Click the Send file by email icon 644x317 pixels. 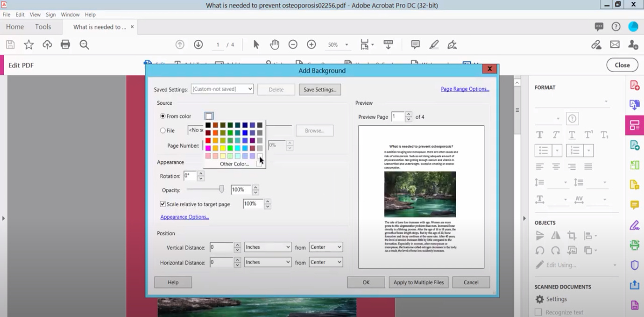click(615, 44)
